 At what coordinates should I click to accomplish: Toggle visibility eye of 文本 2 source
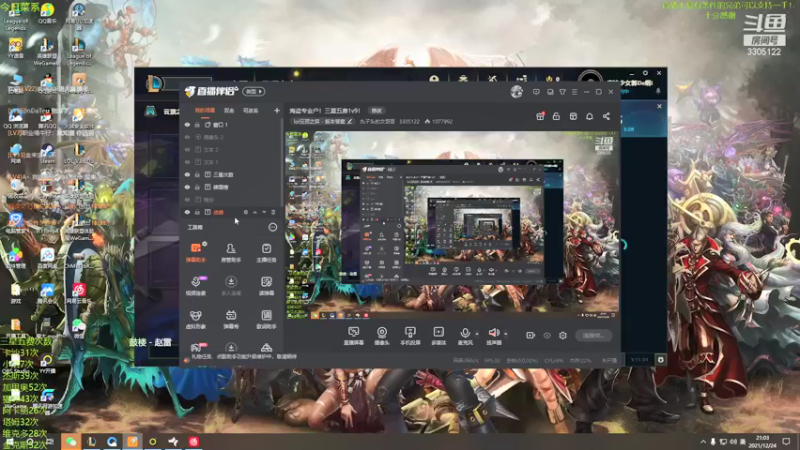coord(187,149)
